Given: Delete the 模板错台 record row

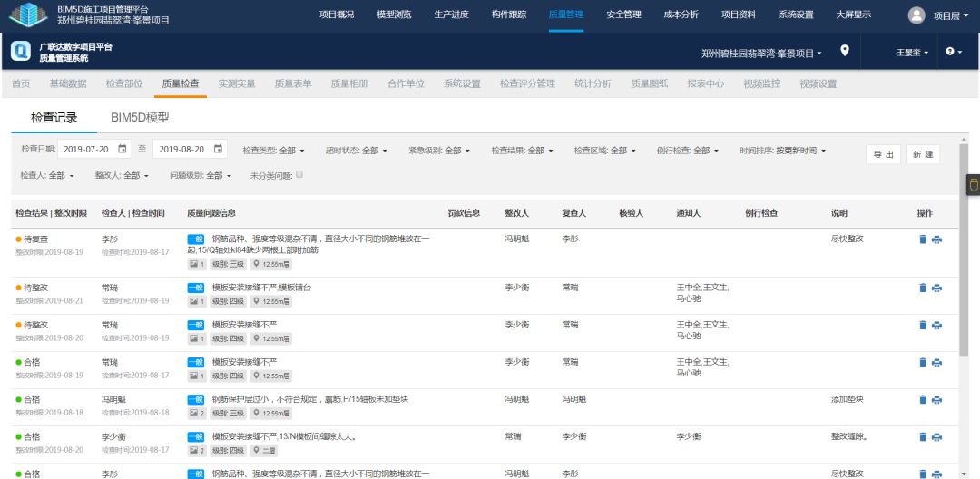Looking at the screenshot, I should tap(923, 288).
